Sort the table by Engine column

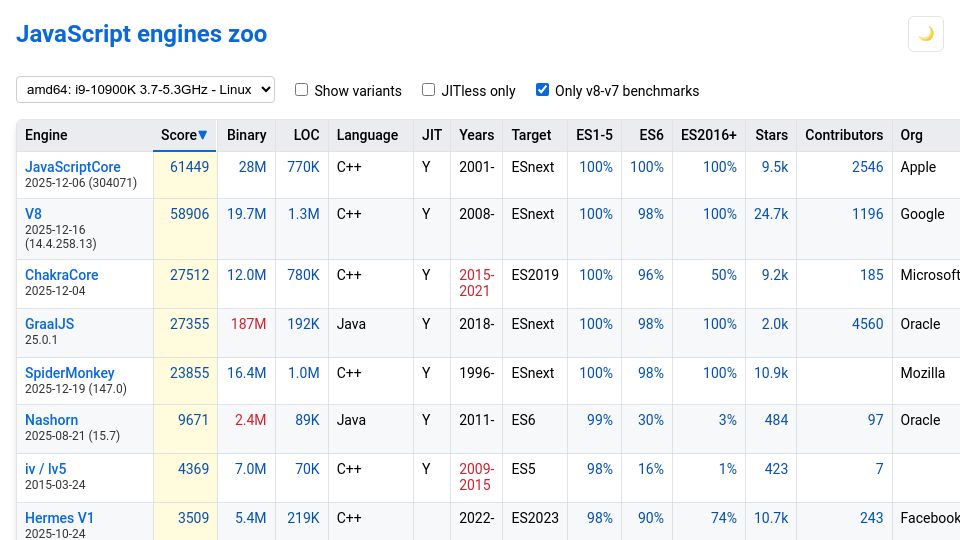[x=84, y=135]
